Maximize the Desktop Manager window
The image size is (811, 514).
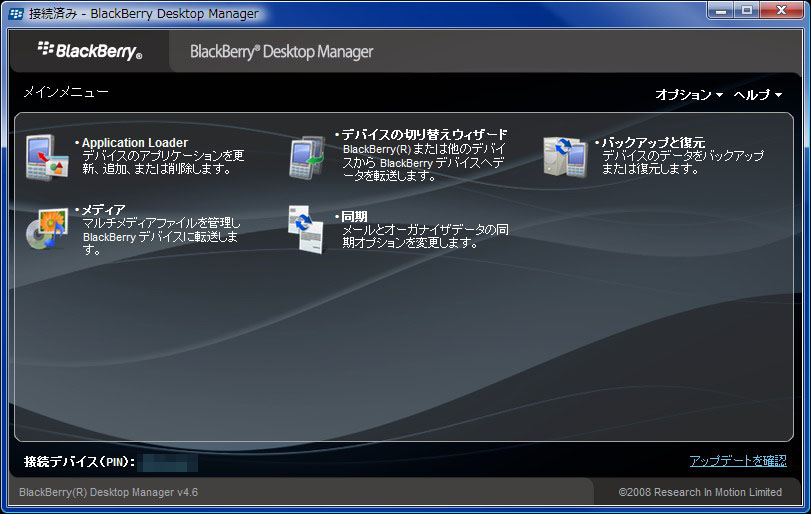(x=748, y=10)
